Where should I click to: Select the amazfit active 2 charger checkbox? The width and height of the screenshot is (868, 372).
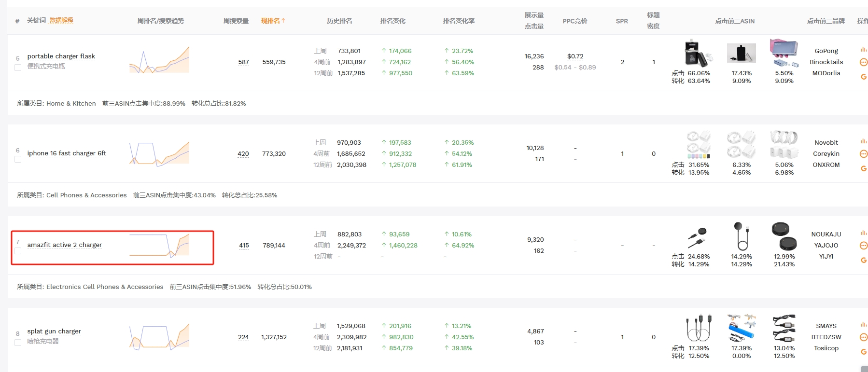click(x=18, y=251)
